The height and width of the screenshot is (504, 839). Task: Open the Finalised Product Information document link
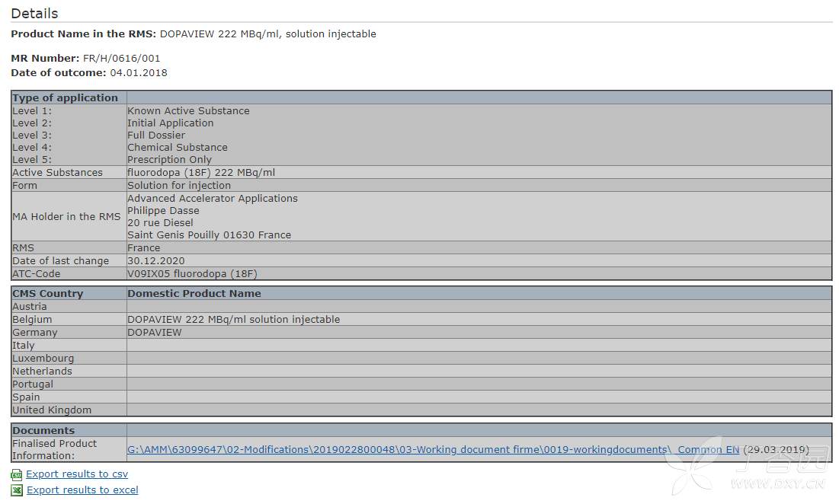tap(433, 450)
